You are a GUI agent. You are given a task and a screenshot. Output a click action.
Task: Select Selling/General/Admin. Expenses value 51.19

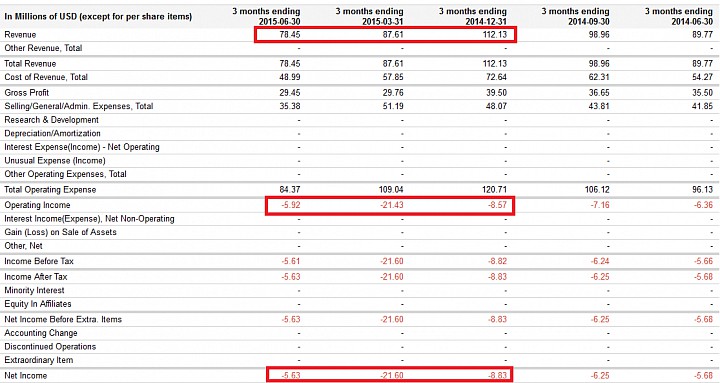393,106
